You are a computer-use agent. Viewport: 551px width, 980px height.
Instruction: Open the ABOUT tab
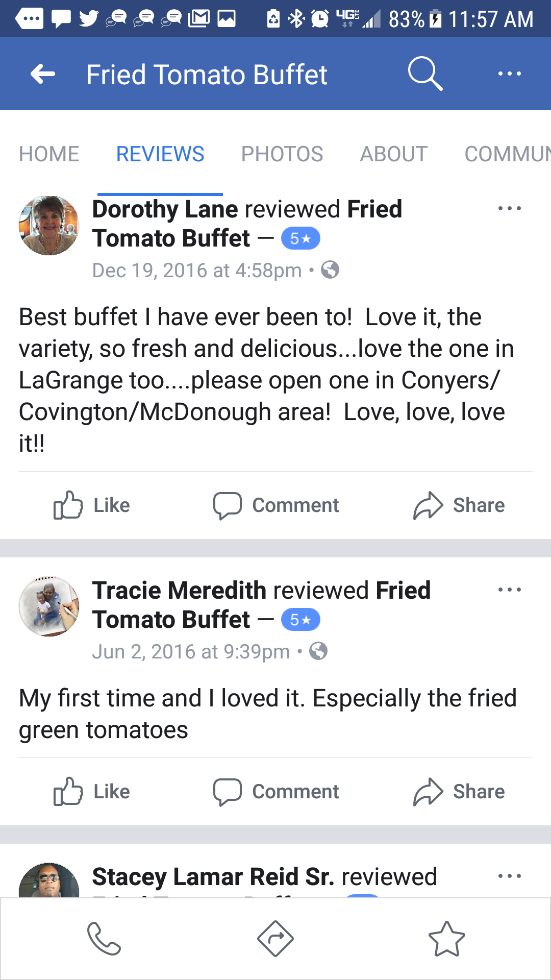click(x=393, y=154)
